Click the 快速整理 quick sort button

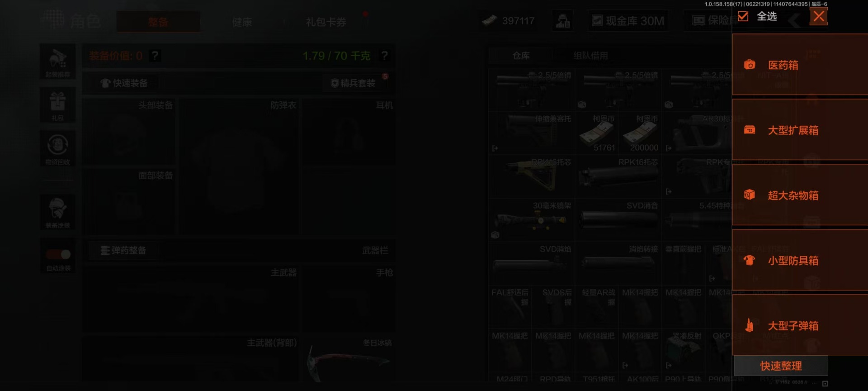[781, 366]
